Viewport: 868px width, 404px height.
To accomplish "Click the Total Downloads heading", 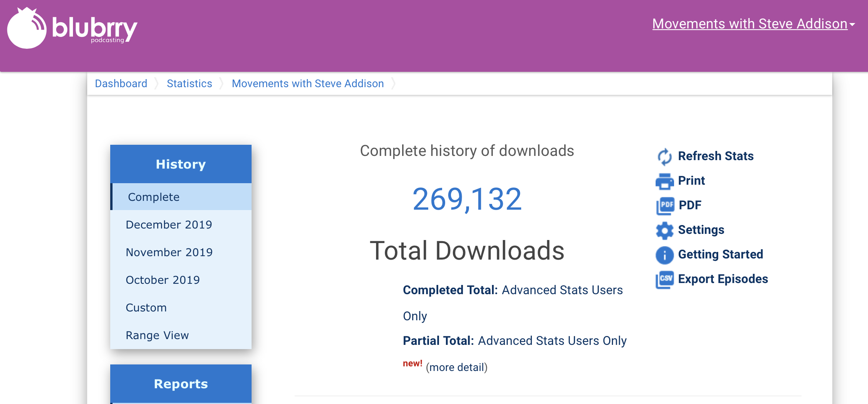I will pyautogui.click(x=467, y=250).
